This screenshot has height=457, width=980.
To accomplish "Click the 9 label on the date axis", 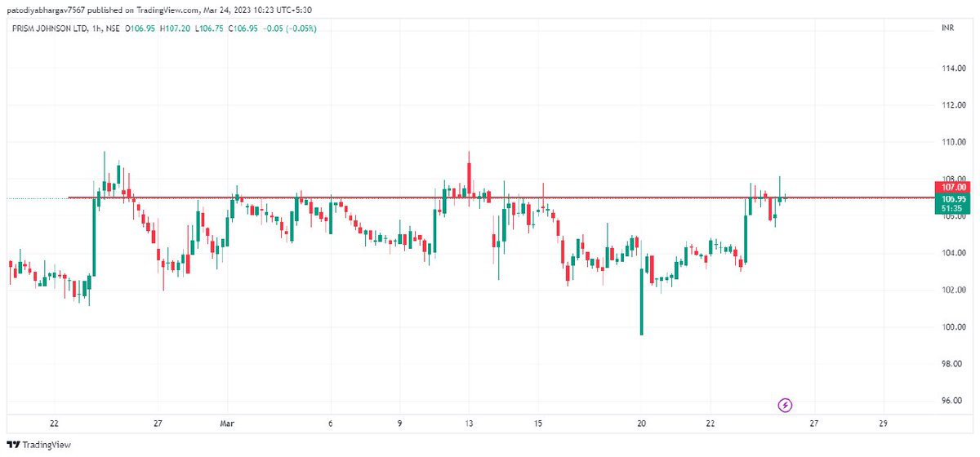I will 399,424.
